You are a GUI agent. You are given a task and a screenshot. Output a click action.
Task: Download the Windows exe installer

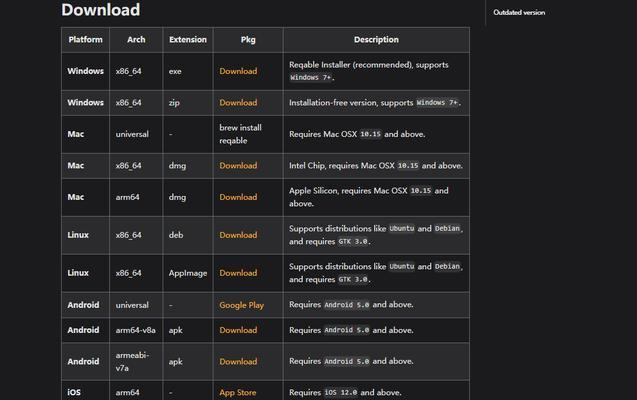(238, 71)
